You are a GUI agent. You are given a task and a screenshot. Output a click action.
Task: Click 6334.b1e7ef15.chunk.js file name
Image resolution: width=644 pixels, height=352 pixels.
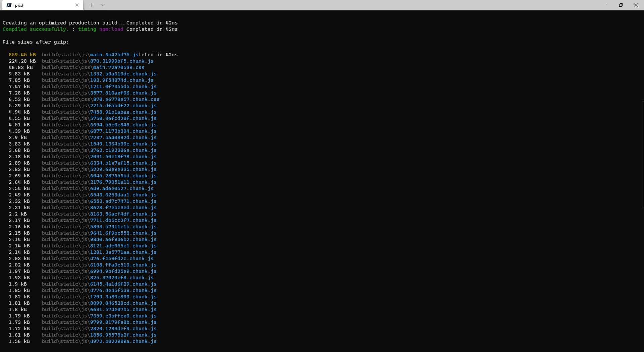pos(123,163)
